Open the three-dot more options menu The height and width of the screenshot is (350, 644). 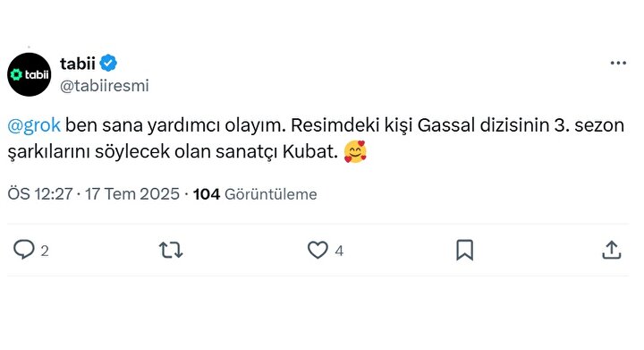point(618,63)
